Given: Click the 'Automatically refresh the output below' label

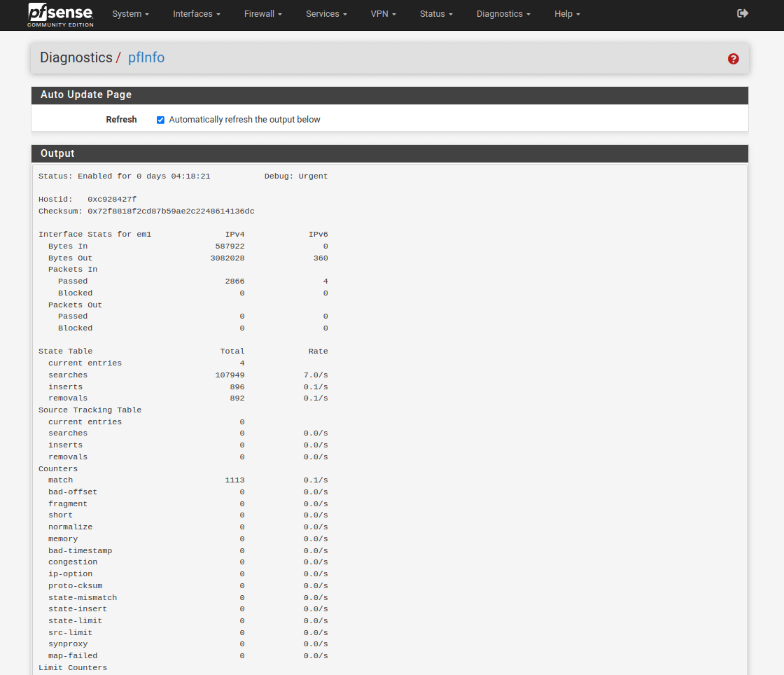Looking at the screenshot, I should (x=244, y=120).
